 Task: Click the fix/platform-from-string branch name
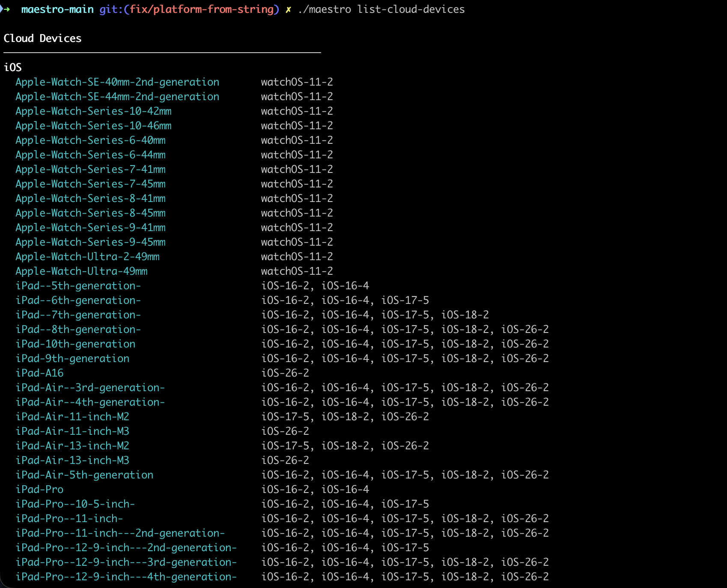[202, 9]
